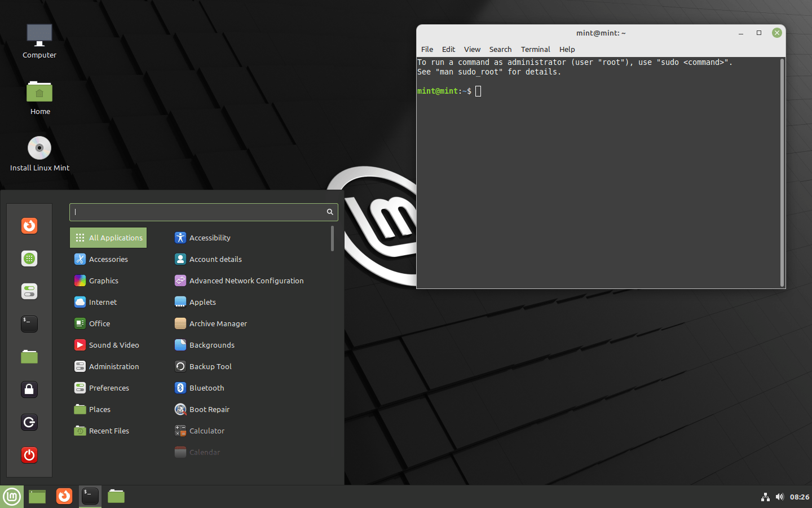
Task: Open File menu in Terminal window
Action: [x=427, y=49]
